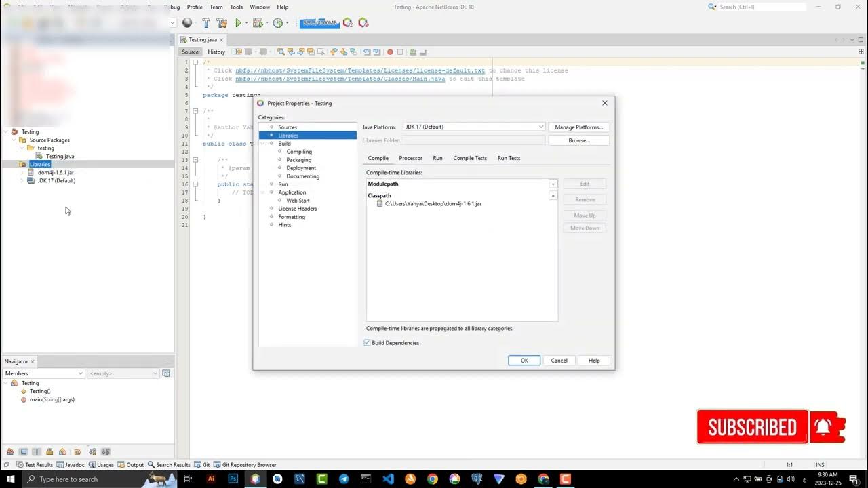Click the Last Edit icon in editor toolbar
The image size is (868, 488).
tap(238, 52)
